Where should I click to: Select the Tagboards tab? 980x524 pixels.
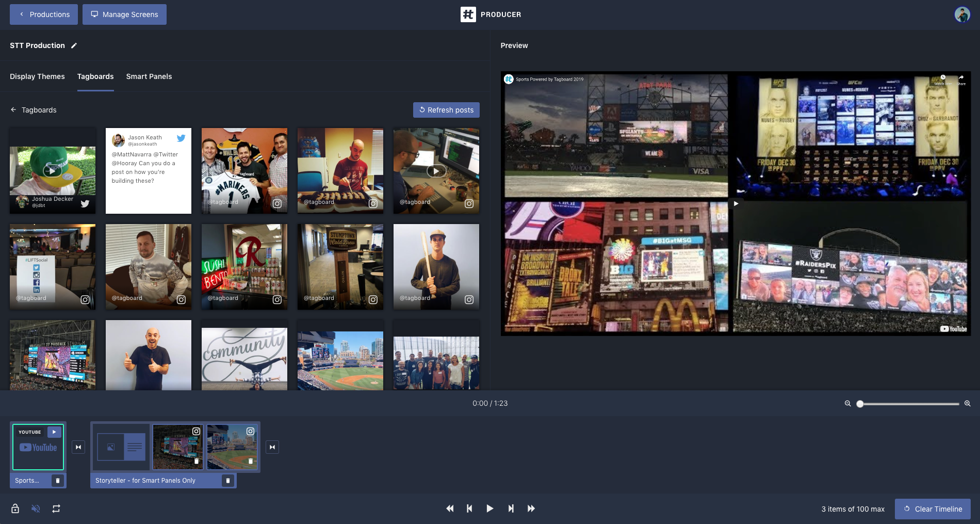coord(95,76)
